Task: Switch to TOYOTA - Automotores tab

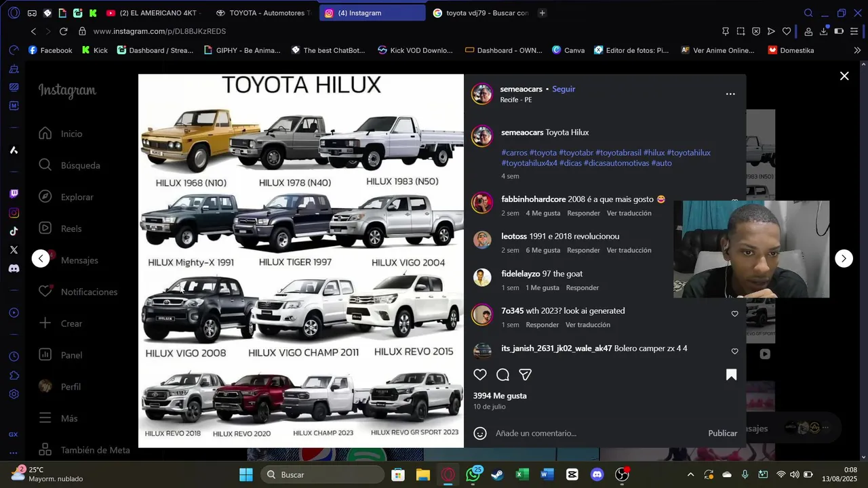Action: click(263, 13)
